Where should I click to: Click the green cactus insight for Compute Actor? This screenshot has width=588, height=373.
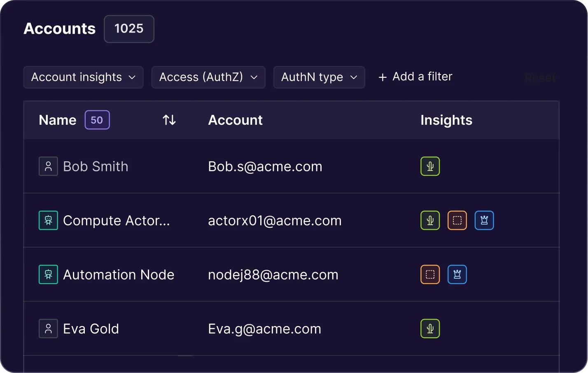pos(430,220)
